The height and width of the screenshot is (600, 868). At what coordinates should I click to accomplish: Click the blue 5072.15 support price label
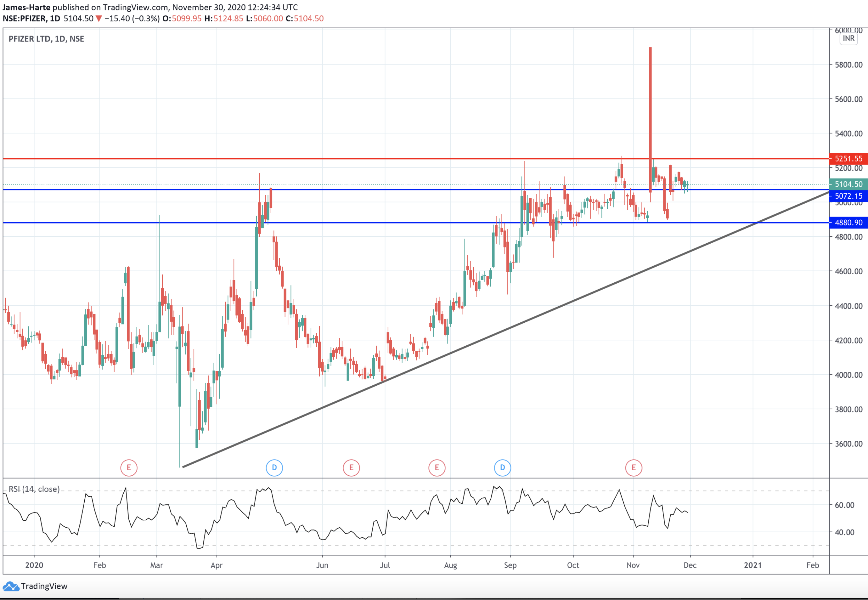[848, 196]
